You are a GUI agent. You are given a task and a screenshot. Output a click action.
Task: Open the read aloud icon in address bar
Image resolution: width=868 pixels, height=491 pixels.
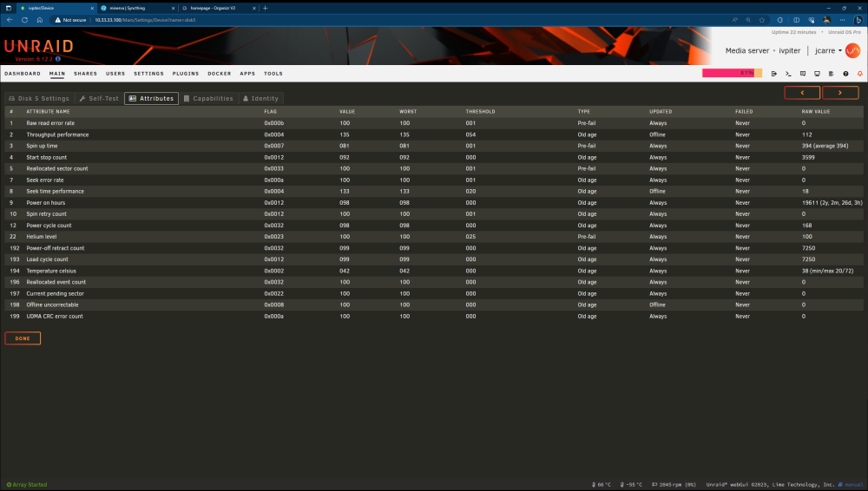point(734,20)
